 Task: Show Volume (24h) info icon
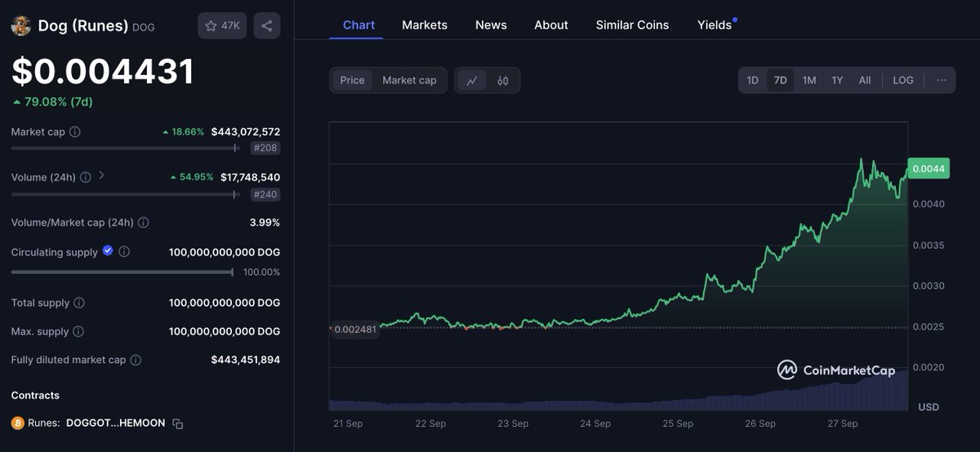tap(86, 177)
